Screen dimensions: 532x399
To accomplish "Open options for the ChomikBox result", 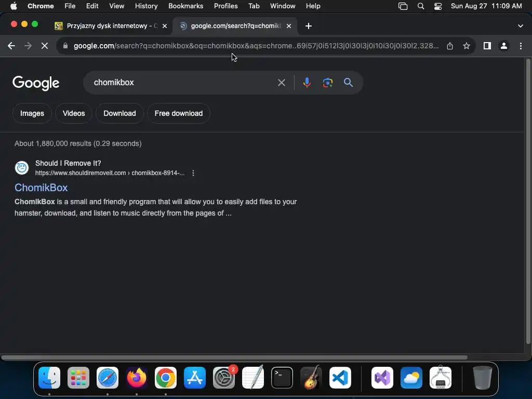I will point(193,173).
